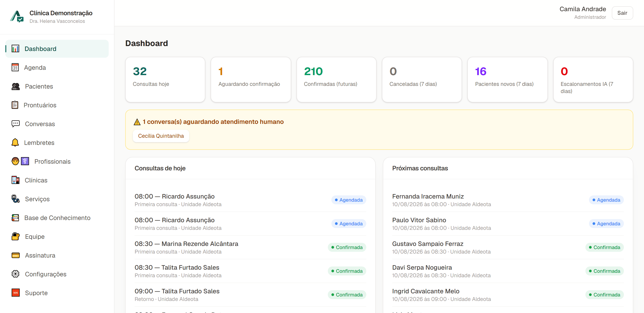This screenshot has width=644, height=313.
Task: Click the Sair logout button
Action: pyautogui.click(x=622, y=13)
